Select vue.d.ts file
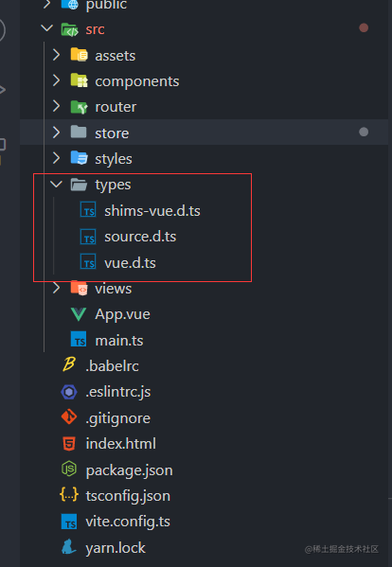 coord(130,263)
